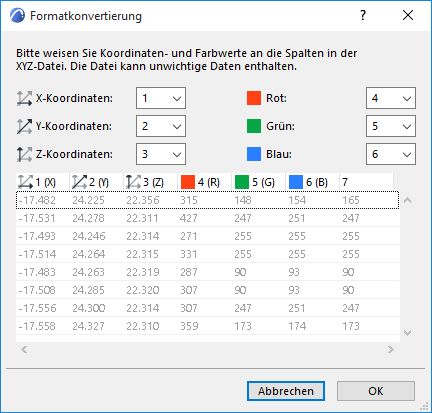432x413 pixels.
Task: Click the Abbrechen button
Action: [x=286, y=391]
